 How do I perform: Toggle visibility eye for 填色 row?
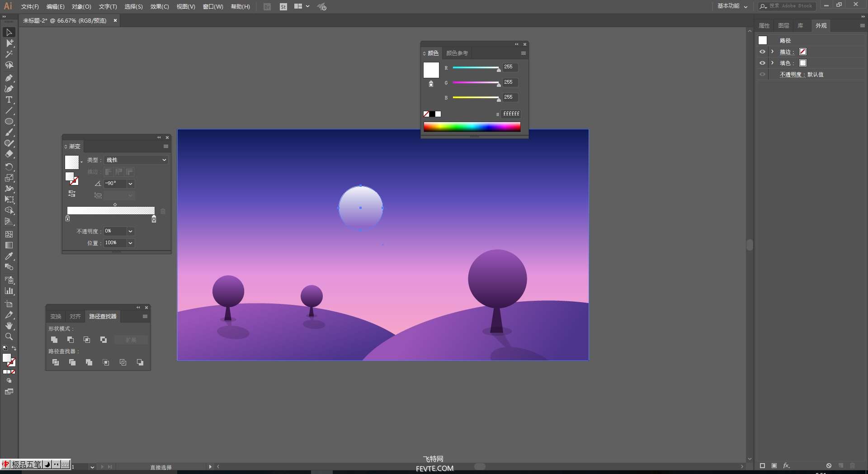click(x=762, y=63)
